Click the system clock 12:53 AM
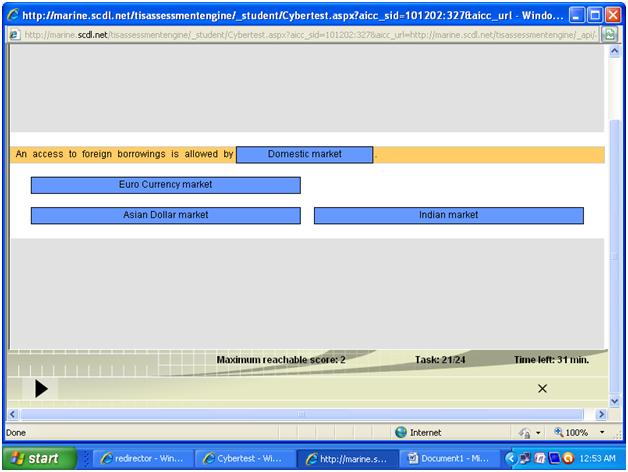Screen dimensions: 628x472 [x=598, y=458]
